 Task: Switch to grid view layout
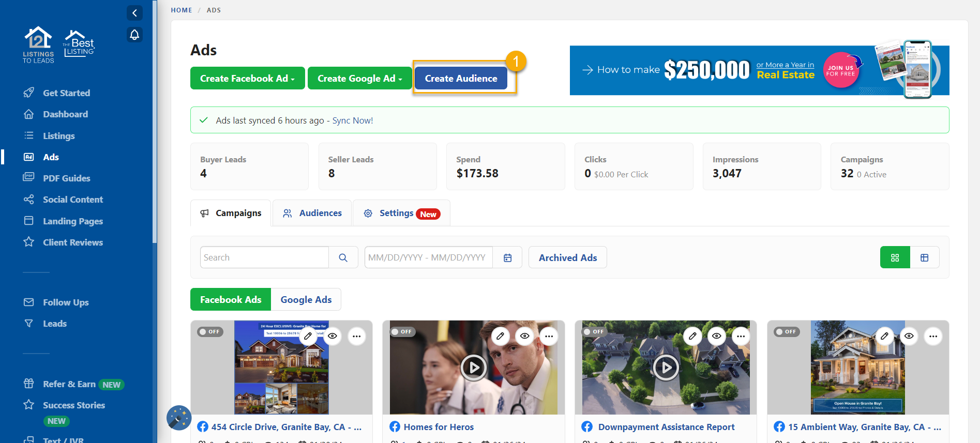click(895, 257)
